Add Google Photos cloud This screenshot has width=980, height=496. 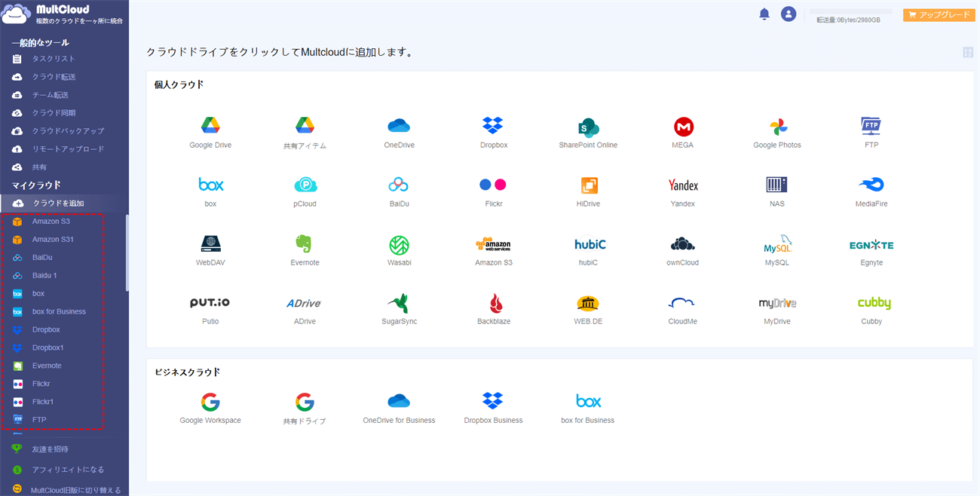[777, 126]
